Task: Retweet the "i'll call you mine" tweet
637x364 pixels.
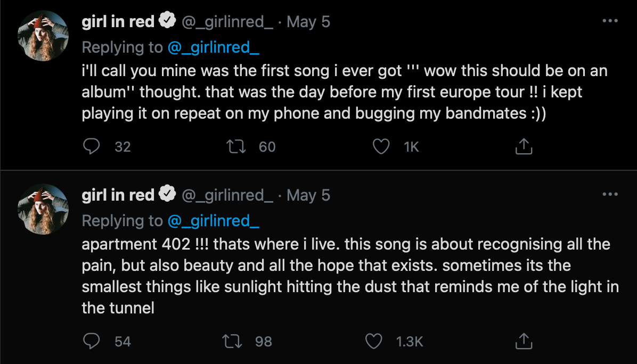Action: pos(235,146)
